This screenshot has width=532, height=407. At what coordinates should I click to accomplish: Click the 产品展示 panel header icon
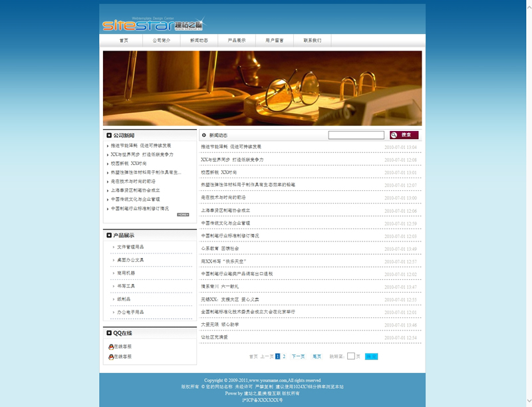coord(109,235)
